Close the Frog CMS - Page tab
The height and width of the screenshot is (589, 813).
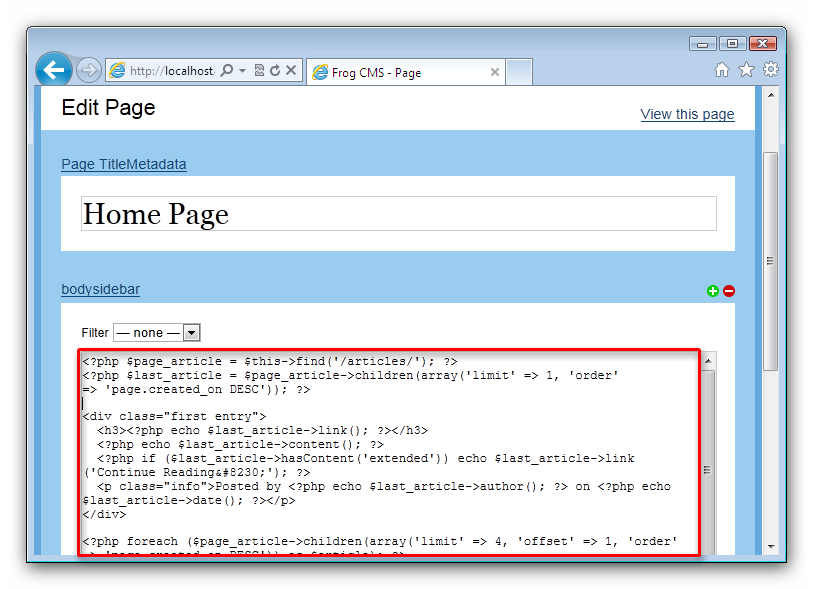point(494,72)
